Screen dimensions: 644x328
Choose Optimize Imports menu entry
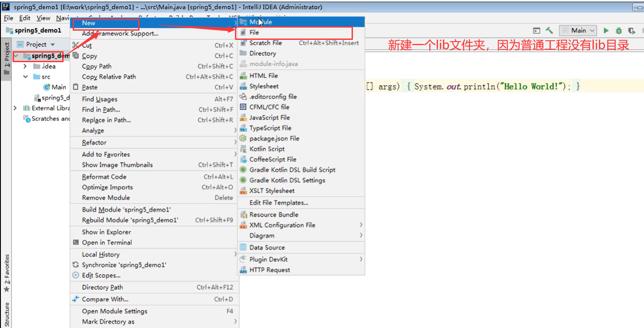(x=154, y=187)
